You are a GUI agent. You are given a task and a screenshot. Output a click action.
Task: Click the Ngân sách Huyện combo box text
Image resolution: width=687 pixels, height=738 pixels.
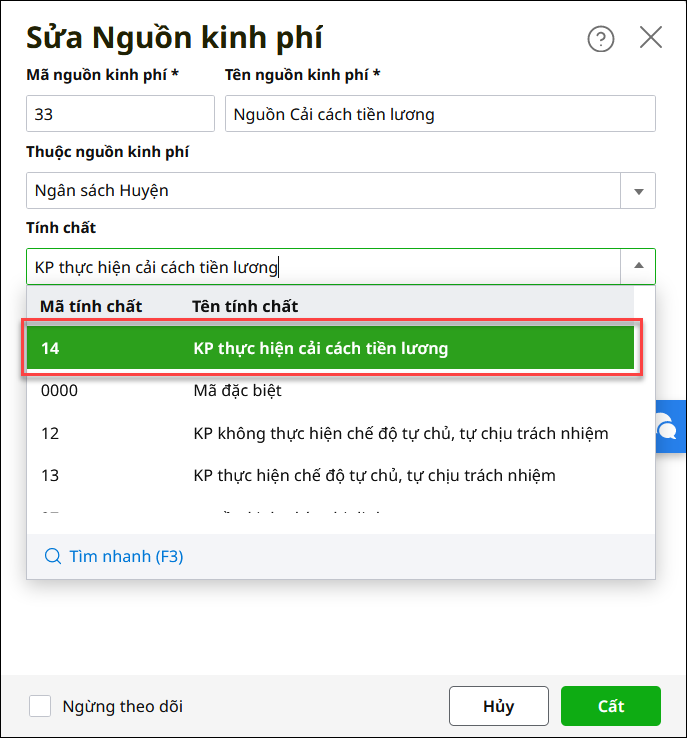click(x=320, y=190)
